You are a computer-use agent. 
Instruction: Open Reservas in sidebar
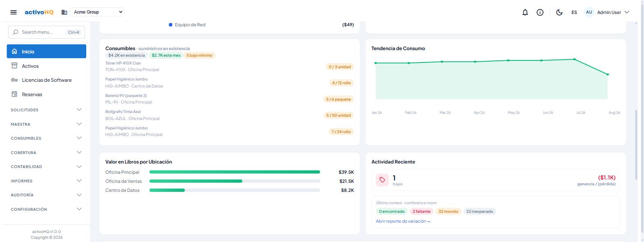46,94
